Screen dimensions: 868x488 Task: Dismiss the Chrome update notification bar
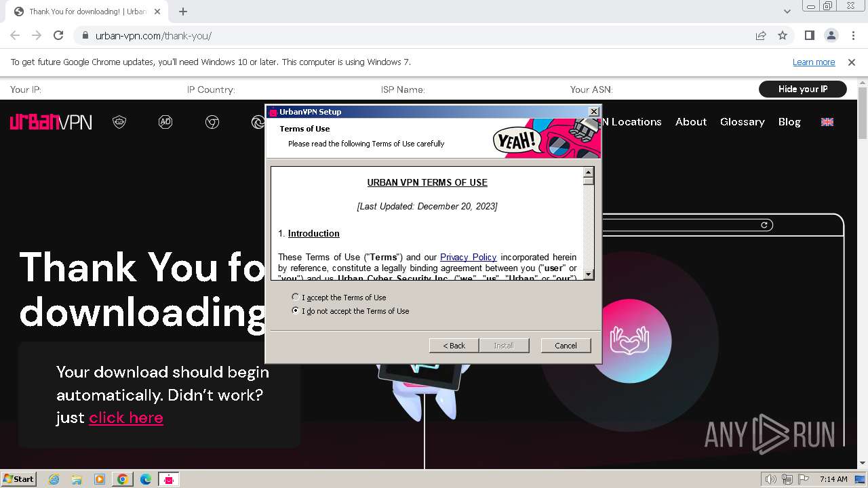(852, 62)
